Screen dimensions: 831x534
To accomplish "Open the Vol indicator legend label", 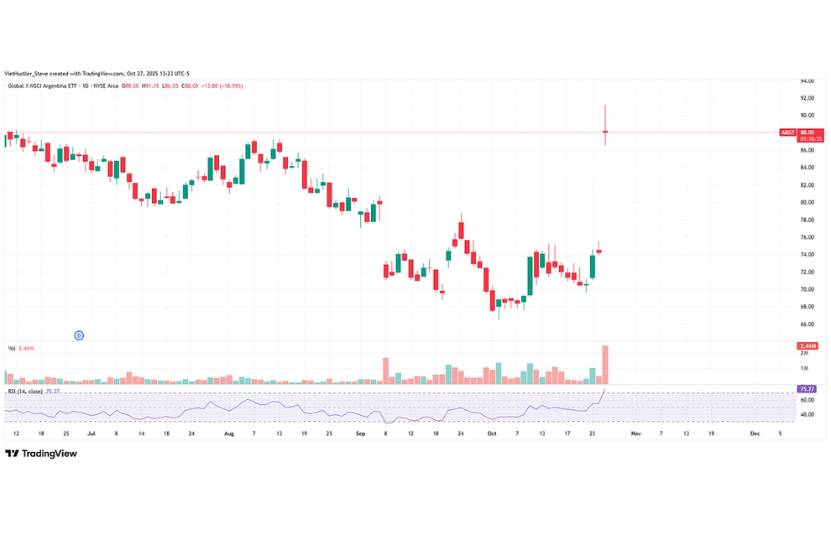I will (x=11, y=348).
